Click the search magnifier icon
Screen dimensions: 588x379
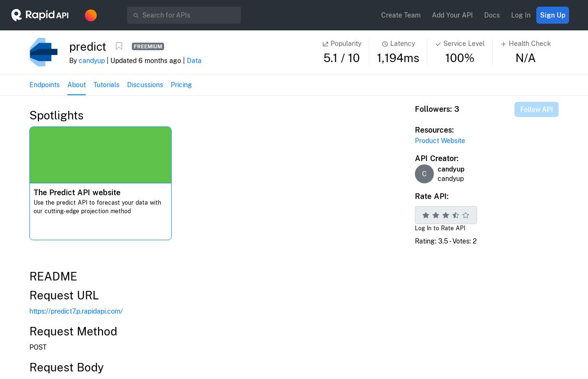(136, 15)
